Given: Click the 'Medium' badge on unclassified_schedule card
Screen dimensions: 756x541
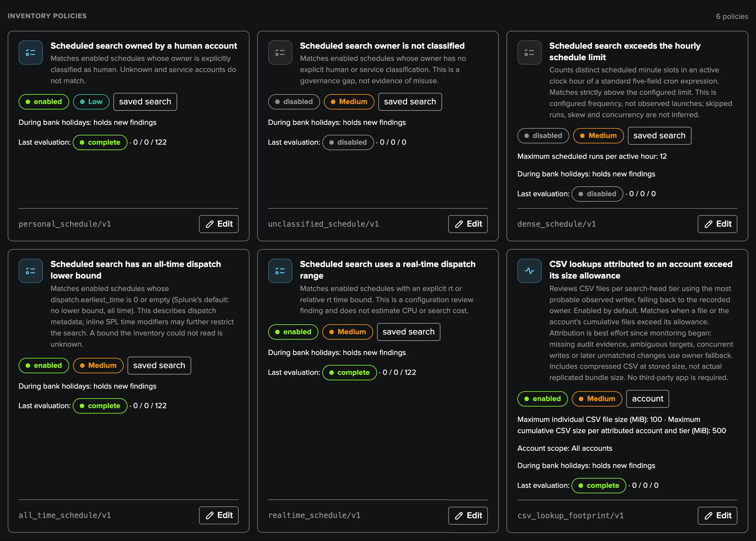Looking at the screenshot, I should [349, 101].
